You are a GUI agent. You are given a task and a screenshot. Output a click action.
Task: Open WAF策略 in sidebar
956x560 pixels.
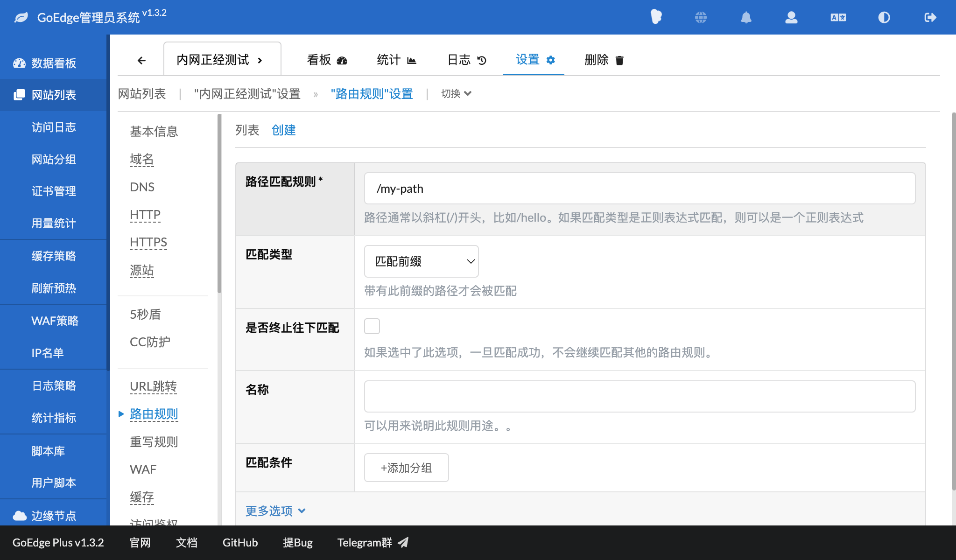[x=55, y=321]
